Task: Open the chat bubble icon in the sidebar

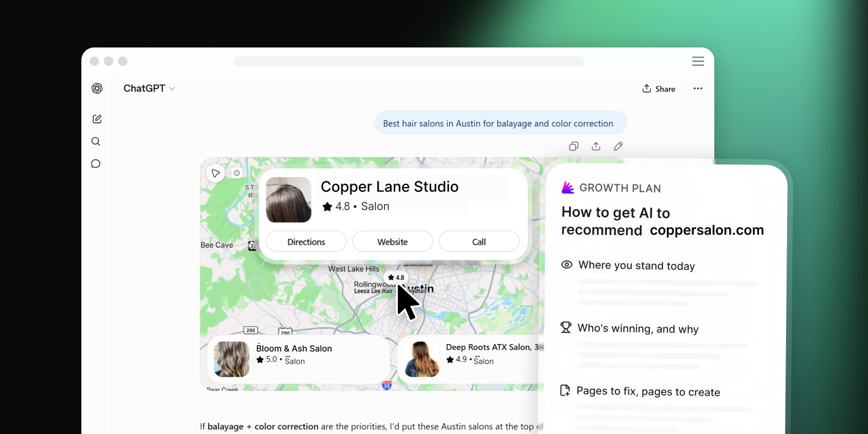Action: (96, 164)
